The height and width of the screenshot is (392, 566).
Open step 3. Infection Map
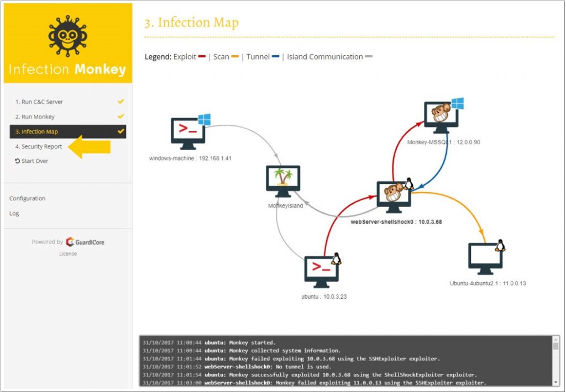[68, 131]
